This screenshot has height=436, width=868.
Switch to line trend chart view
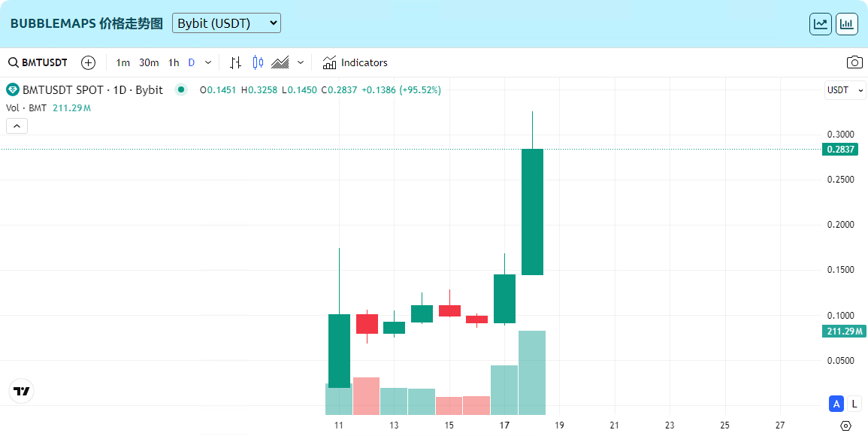821,24
